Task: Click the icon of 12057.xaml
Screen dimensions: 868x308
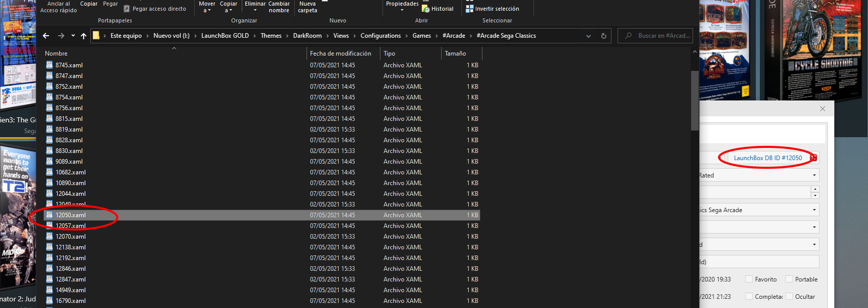Action: [49, 225]
